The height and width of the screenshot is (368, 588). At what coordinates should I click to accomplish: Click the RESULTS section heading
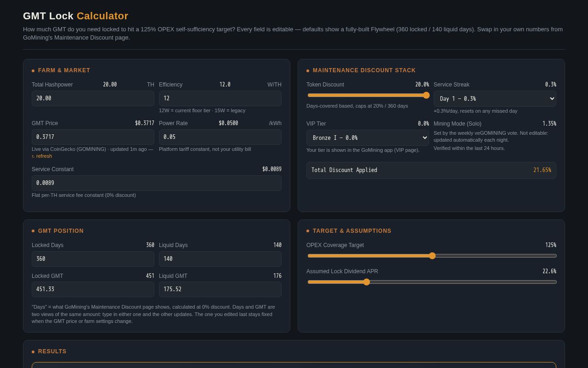click(x=52, y=351)
